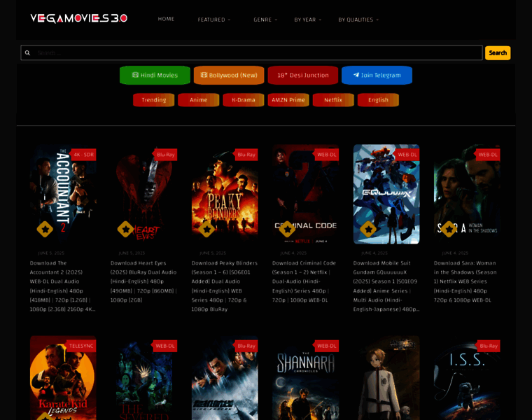Open the Bollywood (New) button
The width and height of the screenshot is (532, 420).
pos(229,76)
